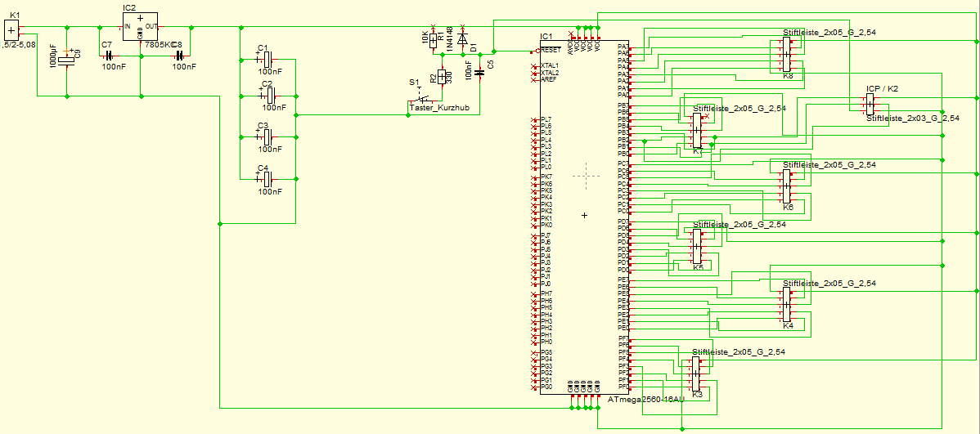Click the XTAL2 pin label
980x434 pixels.
(x=550, y=73)
